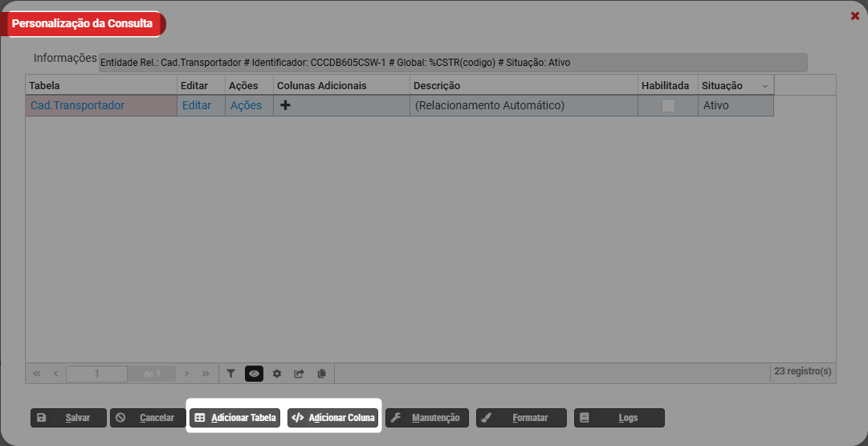The height and width of the screenshot is (446, 868).
Task: Click the copy records icon in grid footer
Action: click(x=322, y=374)
